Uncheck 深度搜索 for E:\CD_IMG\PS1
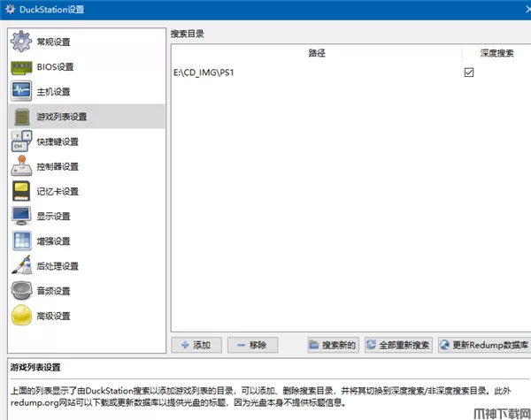531x420 pixels. (x=469, y=73)
